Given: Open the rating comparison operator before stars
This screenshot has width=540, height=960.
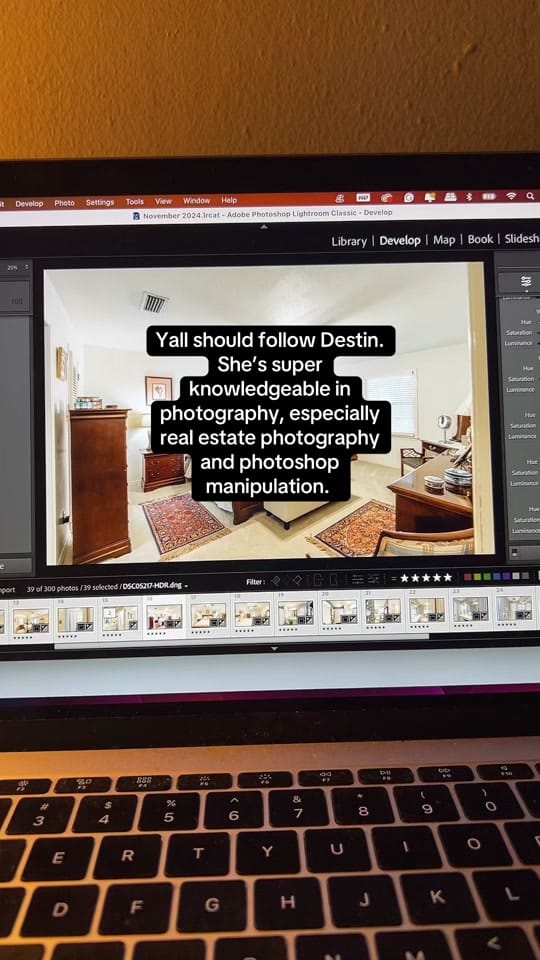Looking at the screenshot, I should point(394,578).
